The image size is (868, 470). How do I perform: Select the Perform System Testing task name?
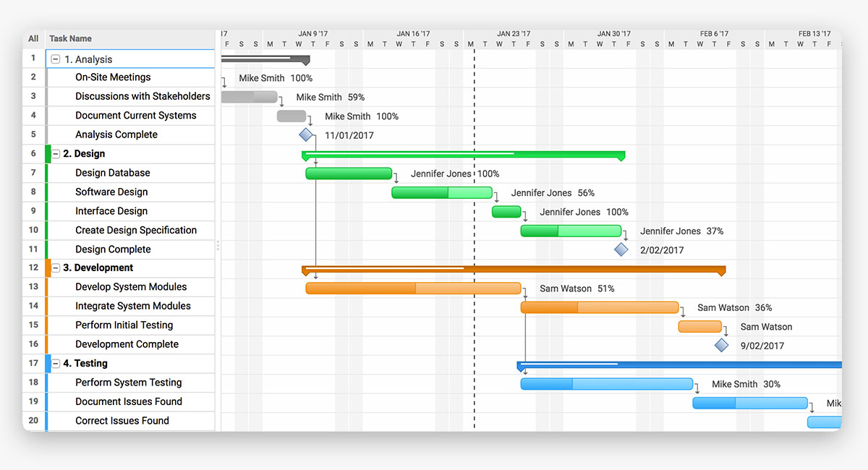pyautogui.click(x=129, y=383)
